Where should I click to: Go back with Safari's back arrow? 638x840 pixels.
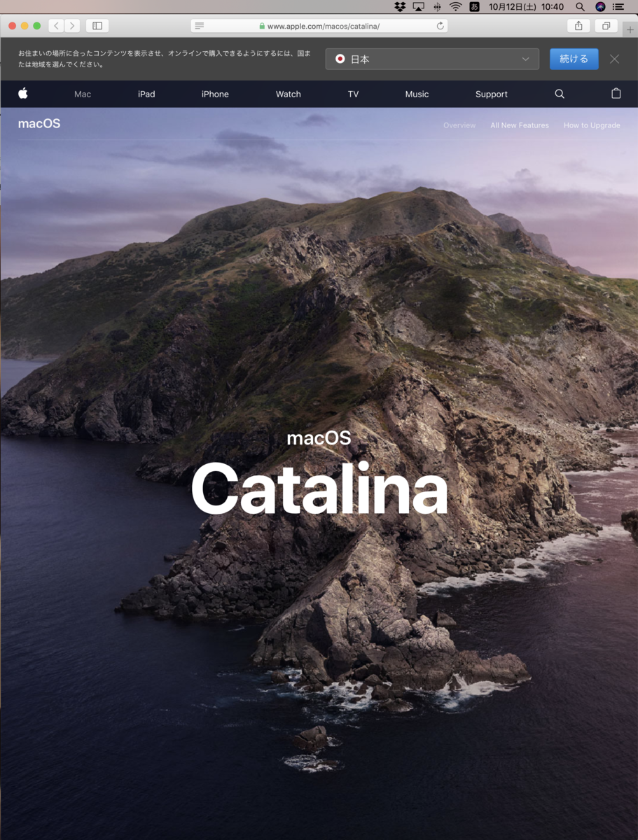coord(57,26)
